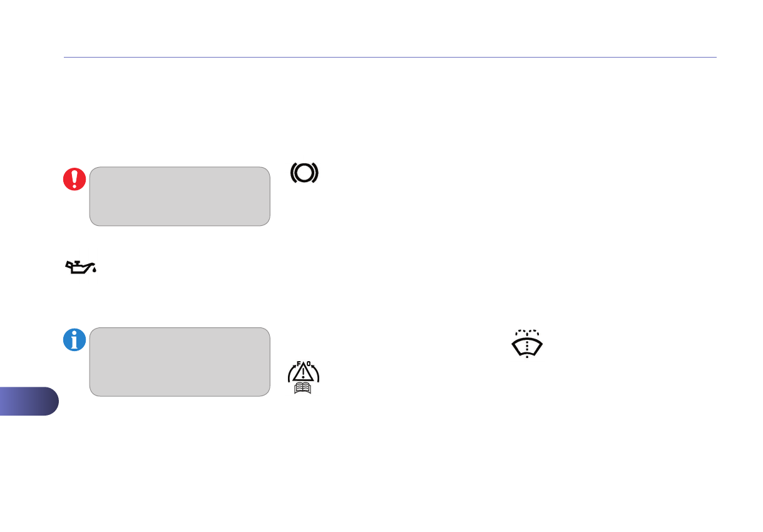The width and height of the screenshot is (763, 532).
Task: Select the gray note box beside the info icon
Action: point(180,361)
